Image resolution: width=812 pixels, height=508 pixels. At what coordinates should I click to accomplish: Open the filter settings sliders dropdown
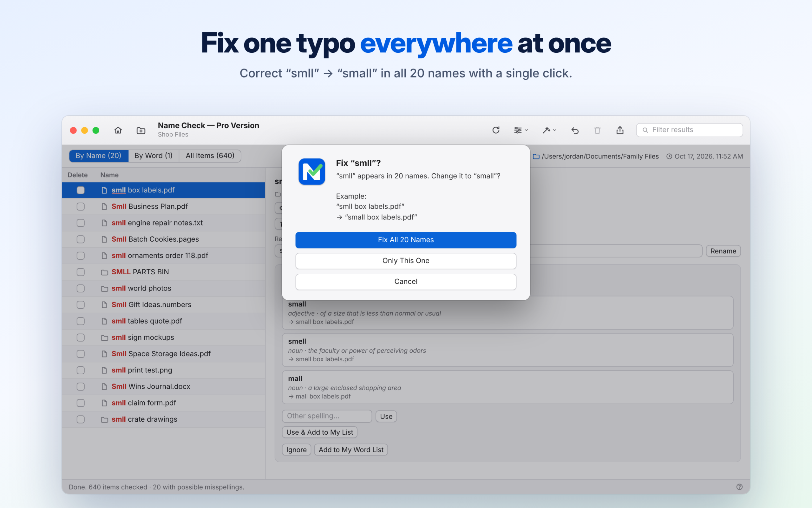coord(521,130)
